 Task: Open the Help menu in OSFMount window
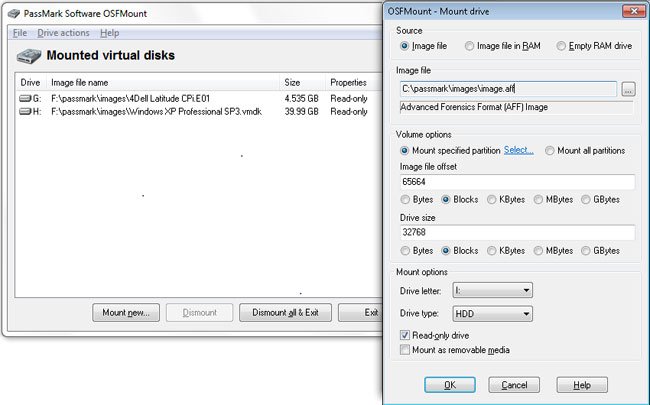pyautogui.click(x=109, y=33)
